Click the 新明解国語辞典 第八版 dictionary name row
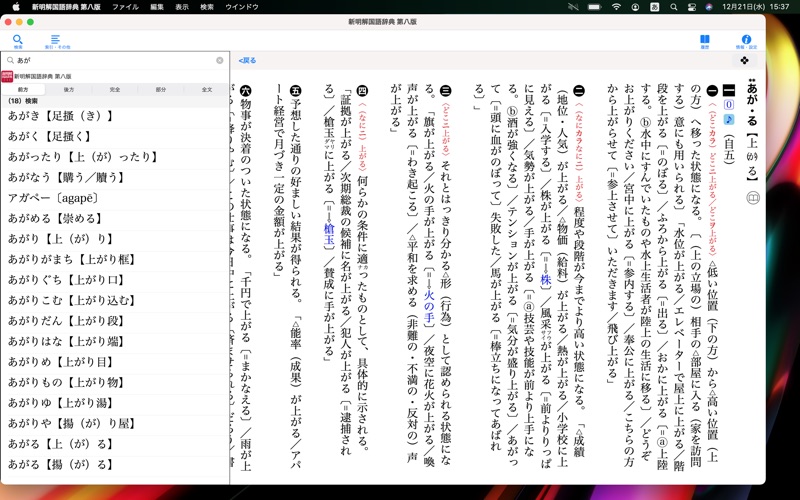Viewport: 800px width, 500px height. point(115,76)
